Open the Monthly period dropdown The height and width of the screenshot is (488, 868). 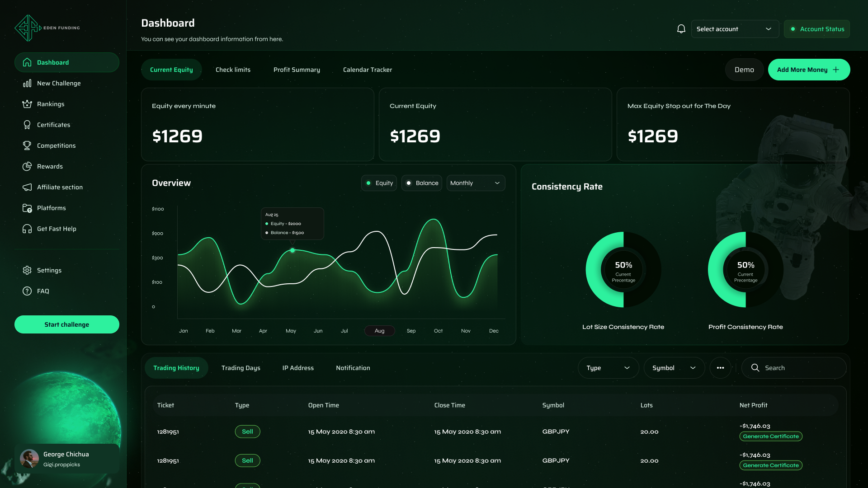[476, 183]
